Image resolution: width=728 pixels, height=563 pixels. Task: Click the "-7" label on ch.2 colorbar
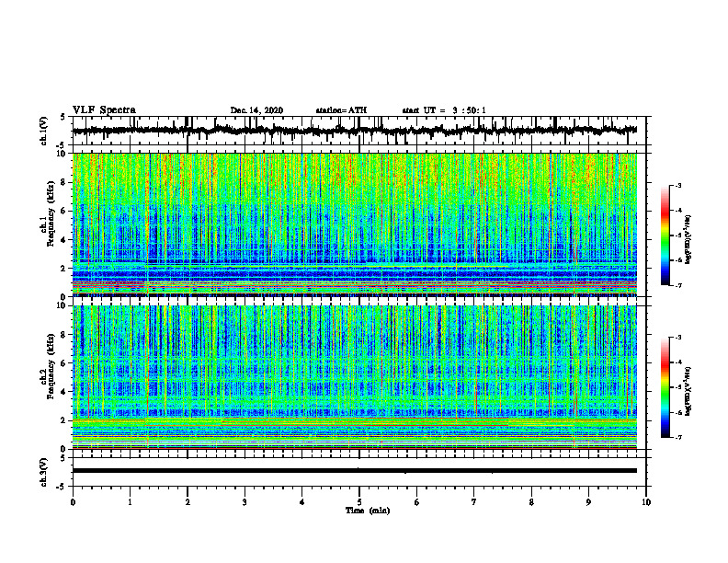coord(678,437)
